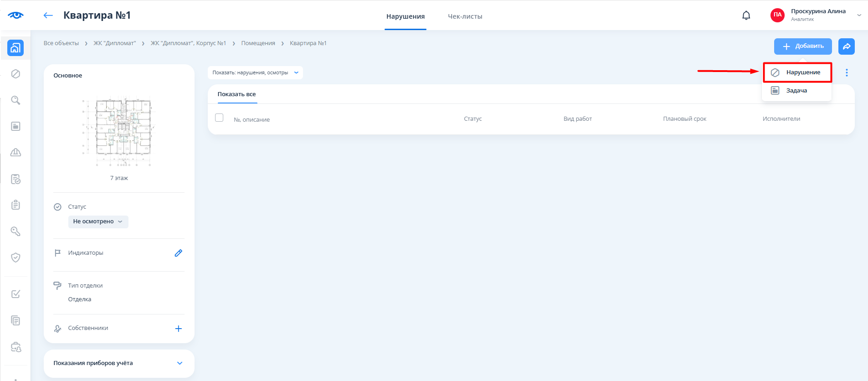Open the search magnifier icon in sidebar
Viewport: 868px width, 381px height.
(x=15, y=100)
